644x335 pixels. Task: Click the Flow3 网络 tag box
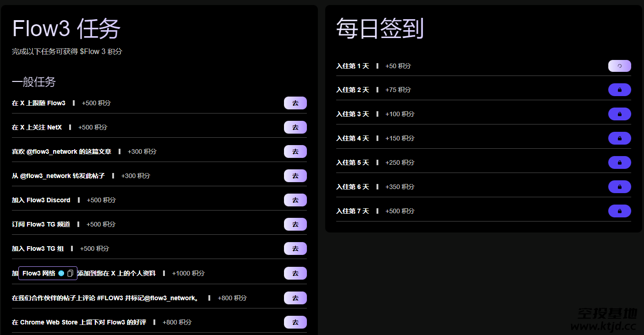48,273
